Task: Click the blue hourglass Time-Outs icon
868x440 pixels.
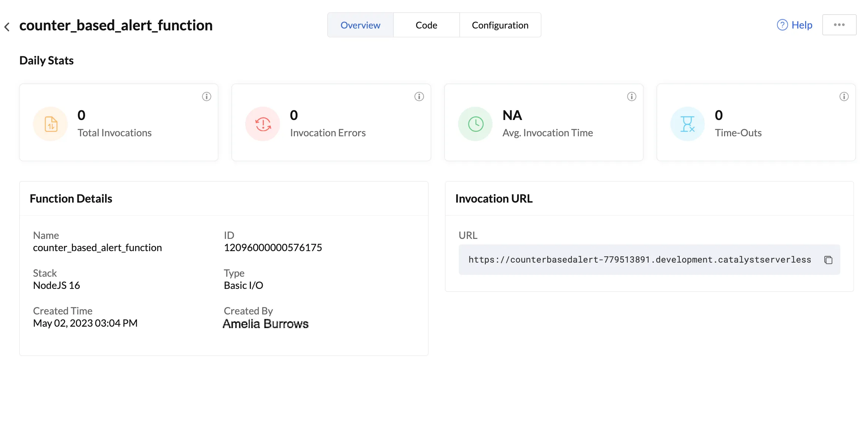Action: pyautogui.click(x=688, y=124)
